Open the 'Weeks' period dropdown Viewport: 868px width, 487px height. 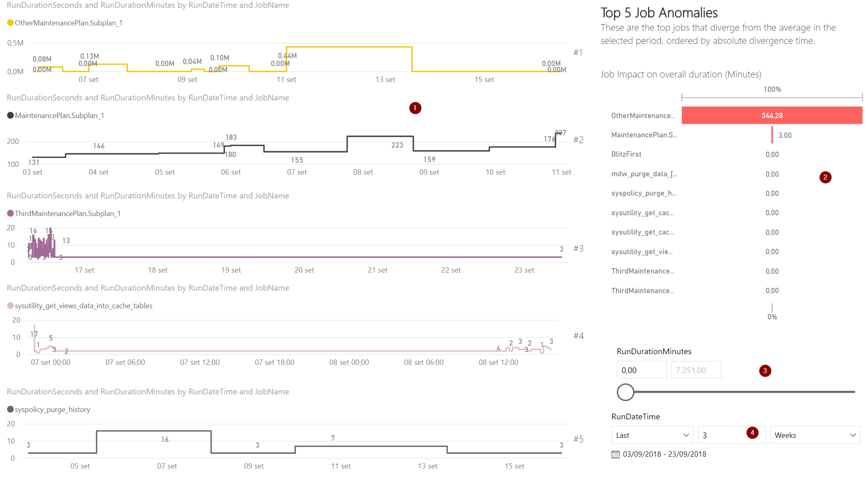click(x=815, y=435)
